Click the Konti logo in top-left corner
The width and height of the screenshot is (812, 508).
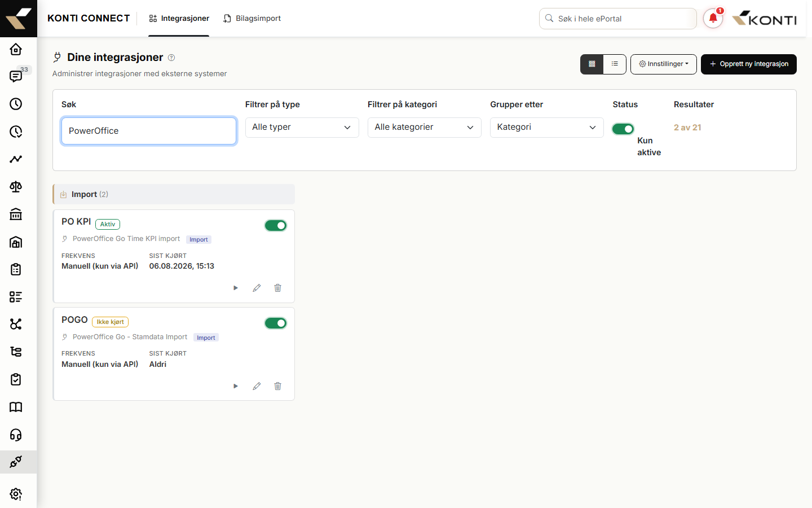(x=19, y=19)
